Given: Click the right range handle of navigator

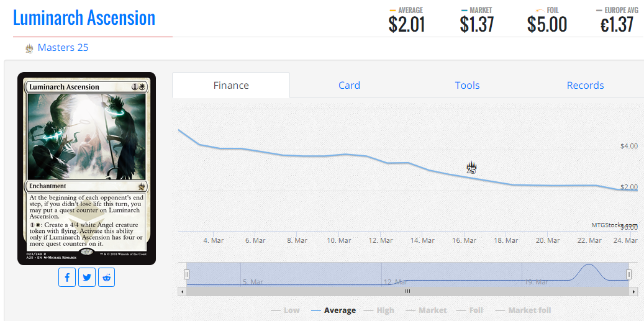Looking at the screenshot, I should (x=628, y=274).
